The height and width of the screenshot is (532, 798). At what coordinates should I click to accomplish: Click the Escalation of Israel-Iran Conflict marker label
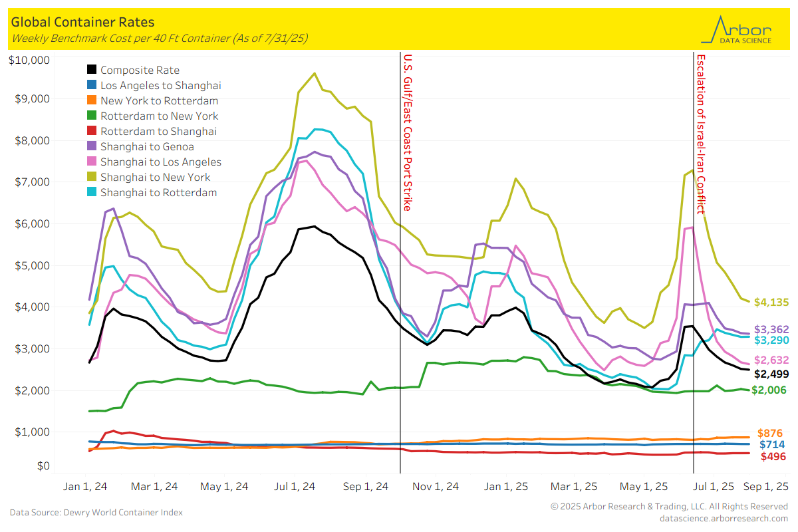pos(700,133)
